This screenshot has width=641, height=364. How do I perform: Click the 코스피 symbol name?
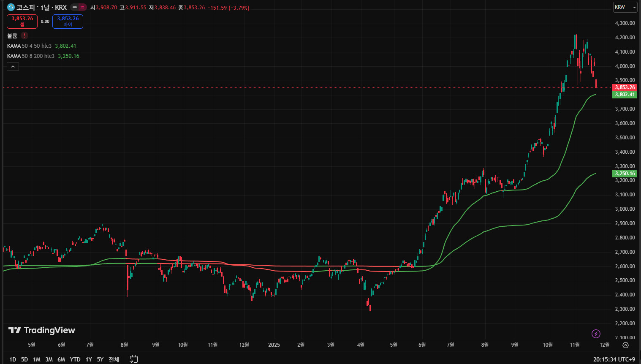(26, 8)
